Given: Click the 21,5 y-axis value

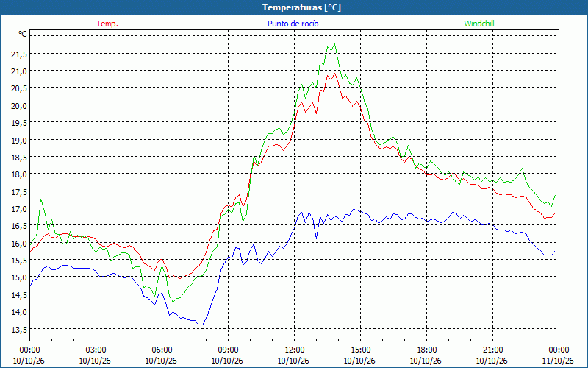Looking at the screenshot, I should (19, 54).
